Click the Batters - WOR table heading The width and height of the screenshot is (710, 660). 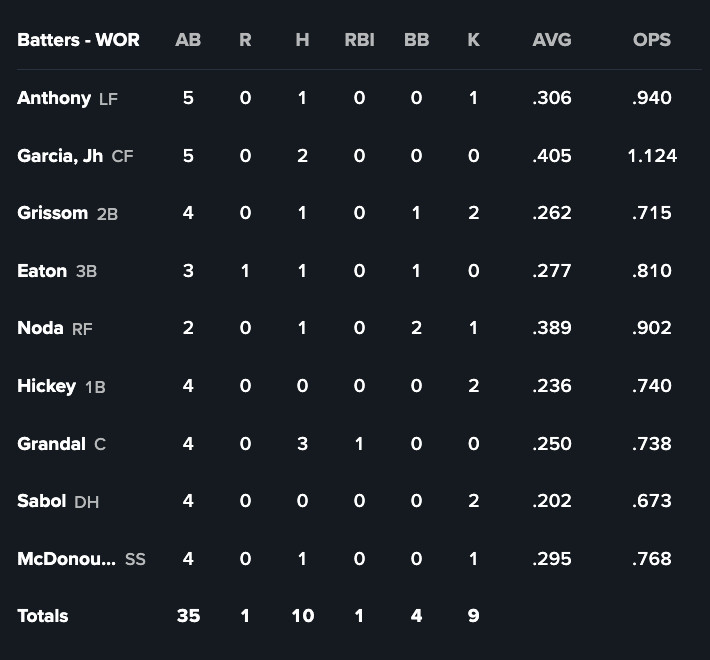tap(78, 40)
